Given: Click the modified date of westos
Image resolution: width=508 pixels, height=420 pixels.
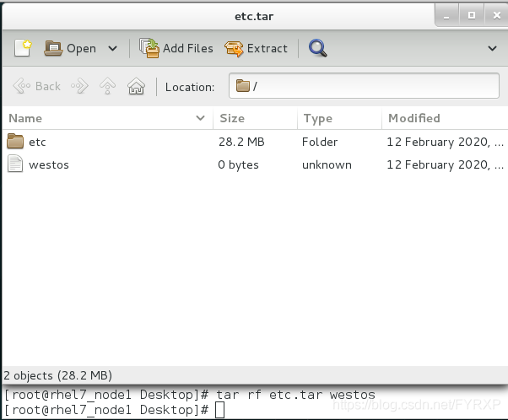Looking at the screenshot, I should (445, 164).
